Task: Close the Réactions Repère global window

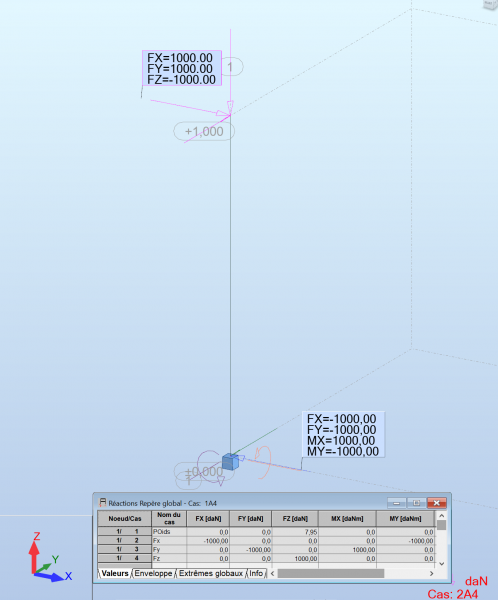Action: pyautogui.click(x=436, y=503)
